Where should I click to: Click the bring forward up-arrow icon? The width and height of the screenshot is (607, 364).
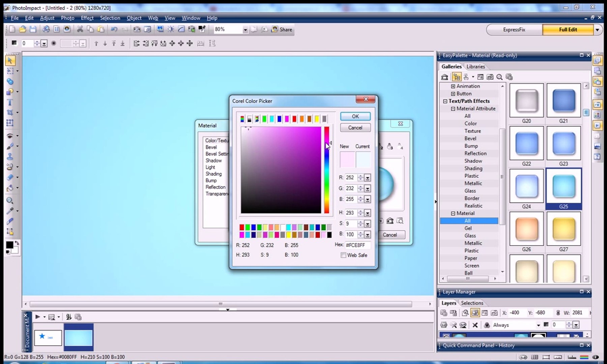(96, 43)
